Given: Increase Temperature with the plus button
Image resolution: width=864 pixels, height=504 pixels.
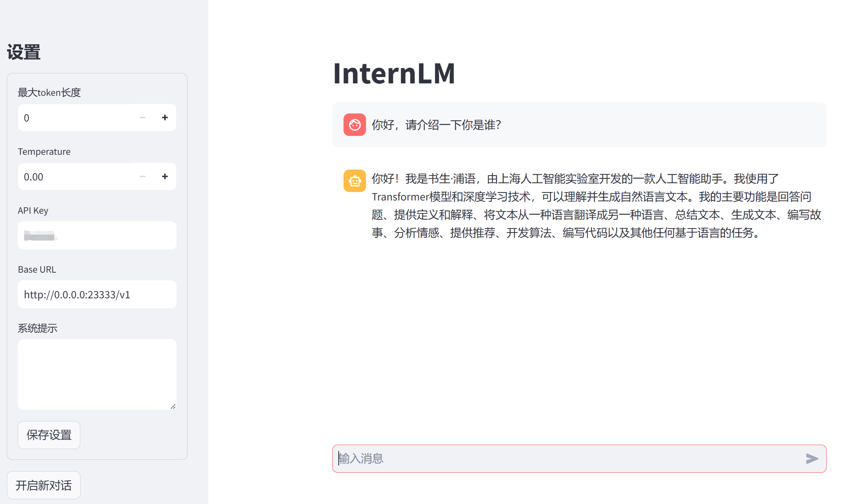Looking at the screenshot, I should click(165, 176).
